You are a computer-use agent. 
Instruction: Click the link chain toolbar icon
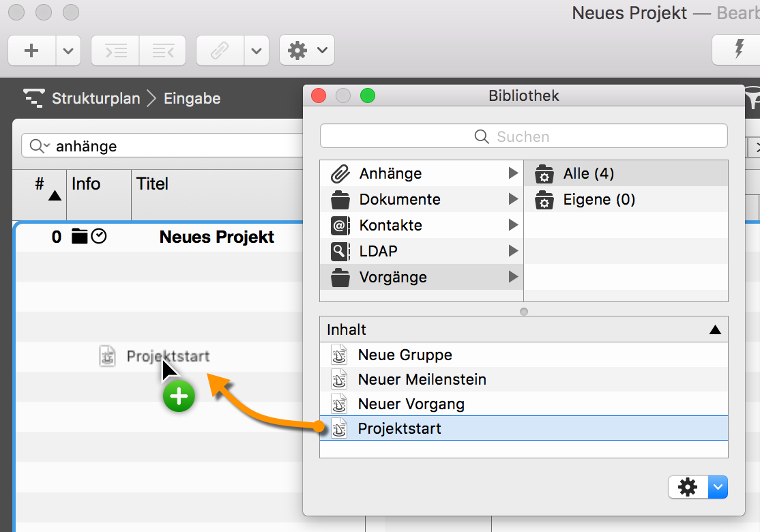pos(220,50)
